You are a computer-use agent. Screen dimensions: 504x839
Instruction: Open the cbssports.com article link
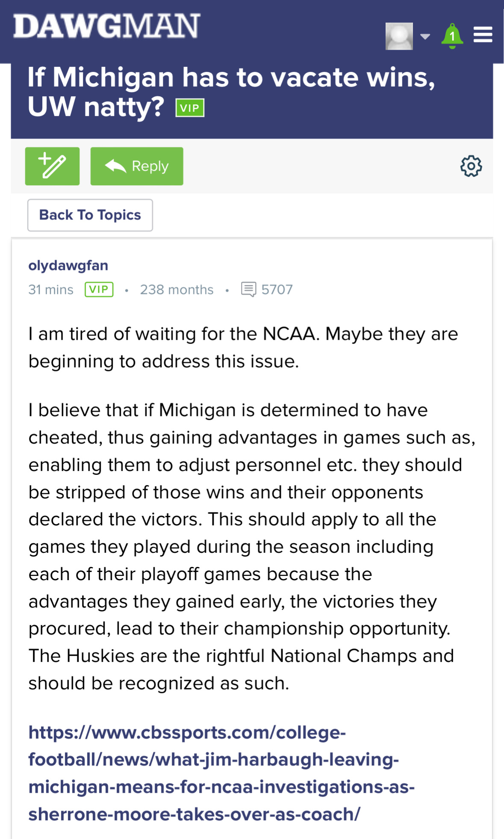221,773
